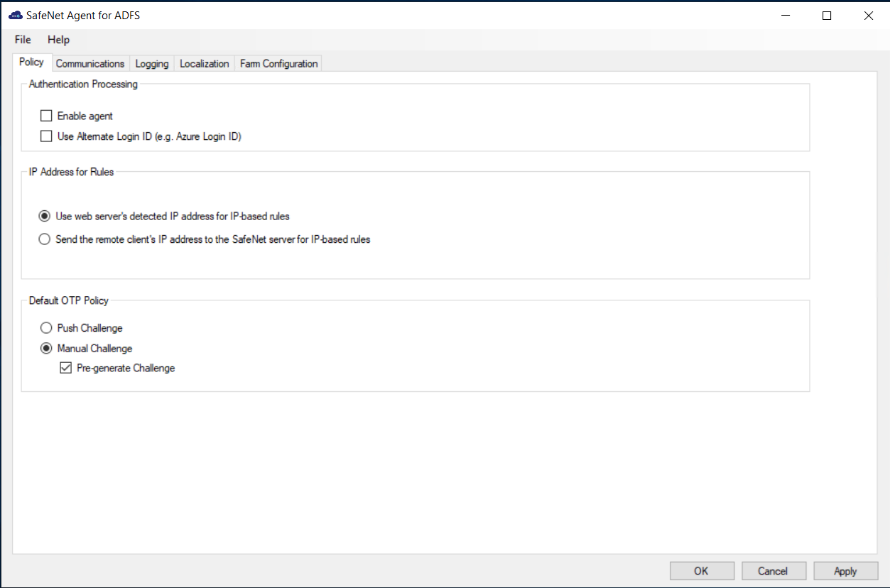Viewport: 890px width, 588px height.
Task: Check the Enable agent checkbox
Action: click(x=47, y=116)
